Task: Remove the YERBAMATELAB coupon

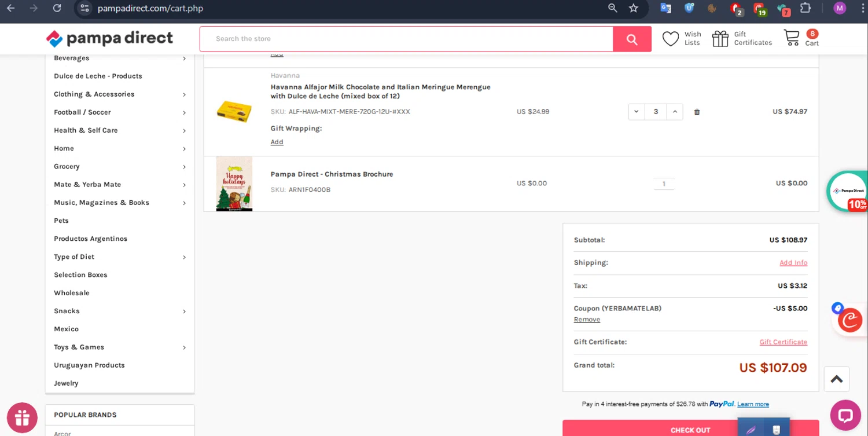Action: [587, 320]
